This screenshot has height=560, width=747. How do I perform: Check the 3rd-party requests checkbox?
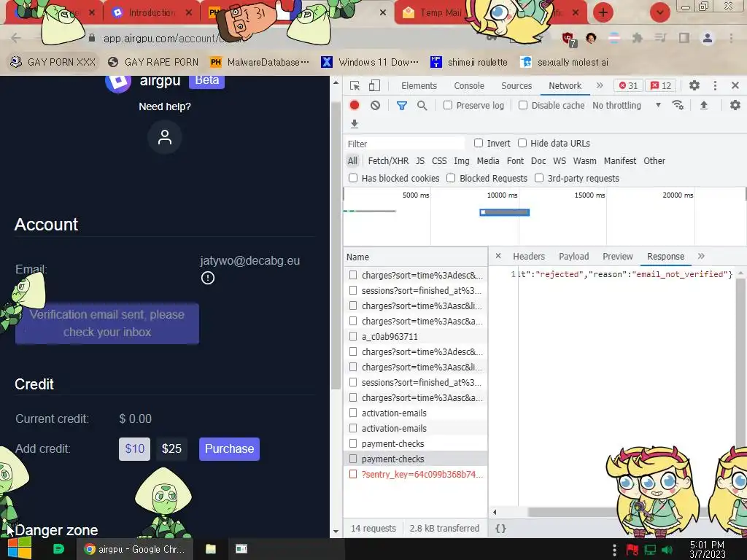pos(539,178)
